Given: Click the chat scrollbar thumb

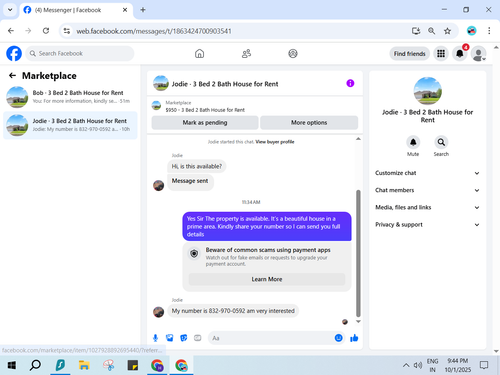Looking at the screenshot, I should coord(358,253).
